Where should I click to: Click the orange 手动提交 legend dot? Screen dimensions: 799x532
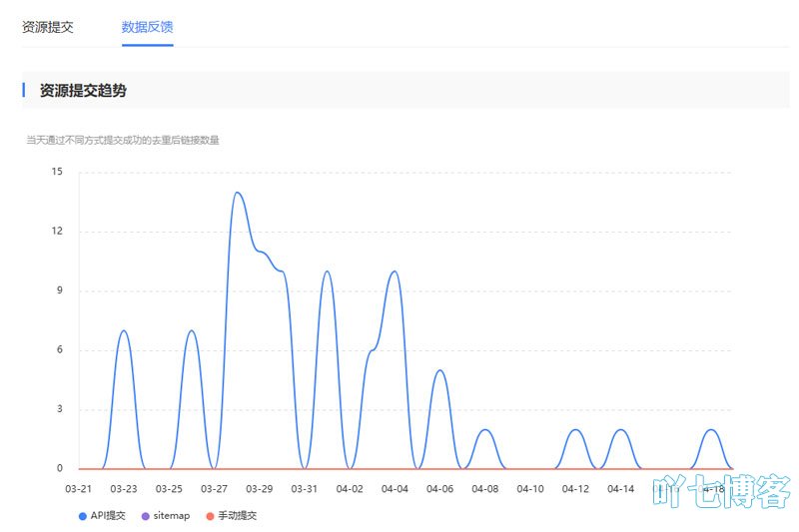coord(209,516)
